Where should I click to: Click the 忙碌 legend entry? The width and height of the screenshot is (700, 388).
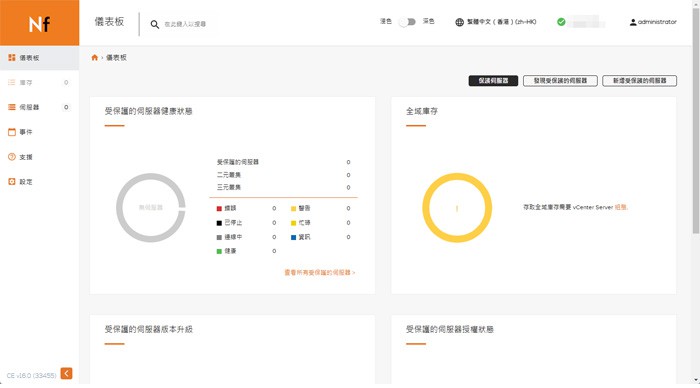point(321,223)
